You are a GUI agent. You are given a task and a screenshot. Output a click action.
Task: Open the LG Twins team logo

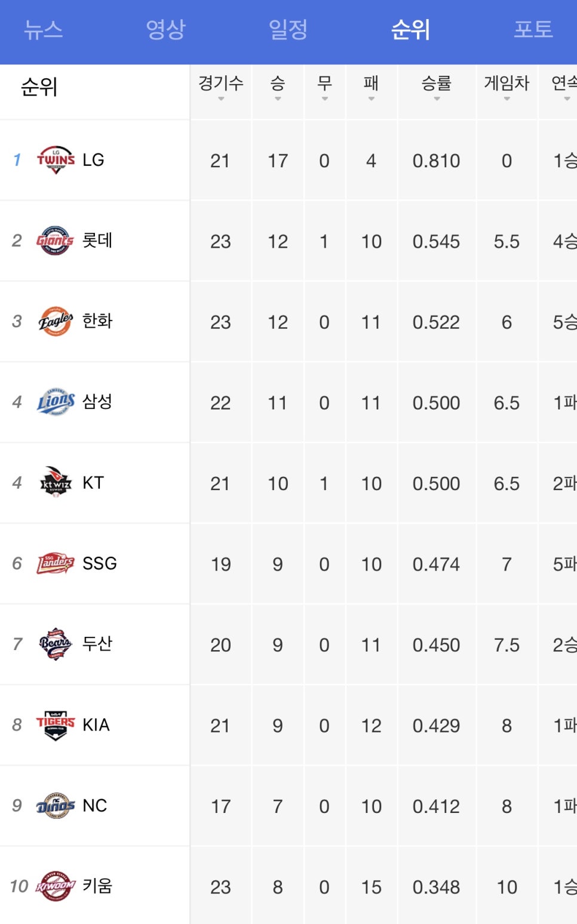[x=56, y=160]
